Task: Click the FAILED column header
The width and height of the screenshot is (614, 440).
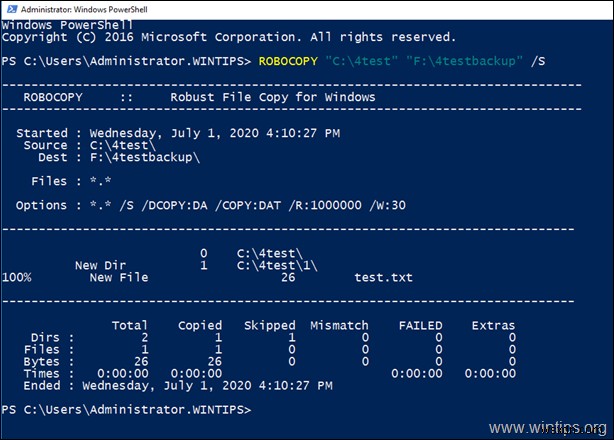Action: click(420, 325)
